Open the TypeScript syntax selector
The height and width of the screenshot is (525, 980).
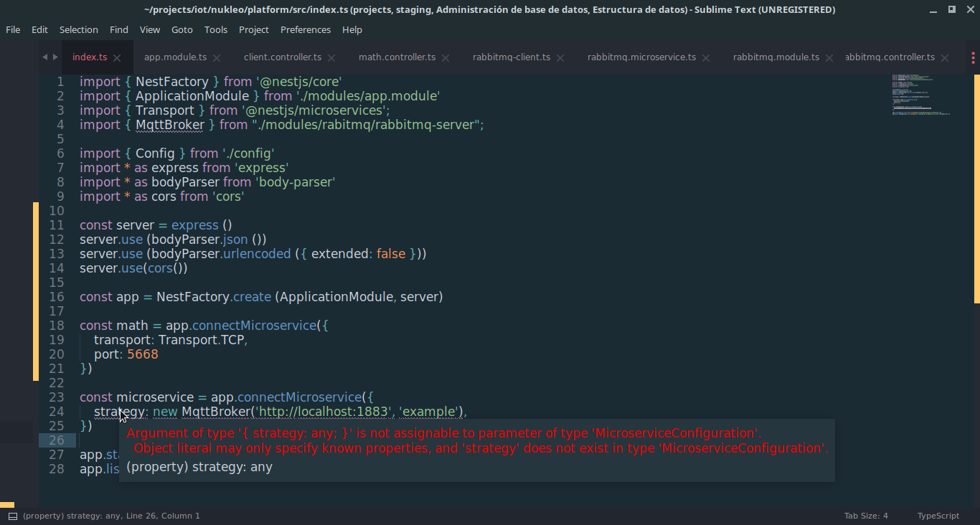[x=938, y=516]
